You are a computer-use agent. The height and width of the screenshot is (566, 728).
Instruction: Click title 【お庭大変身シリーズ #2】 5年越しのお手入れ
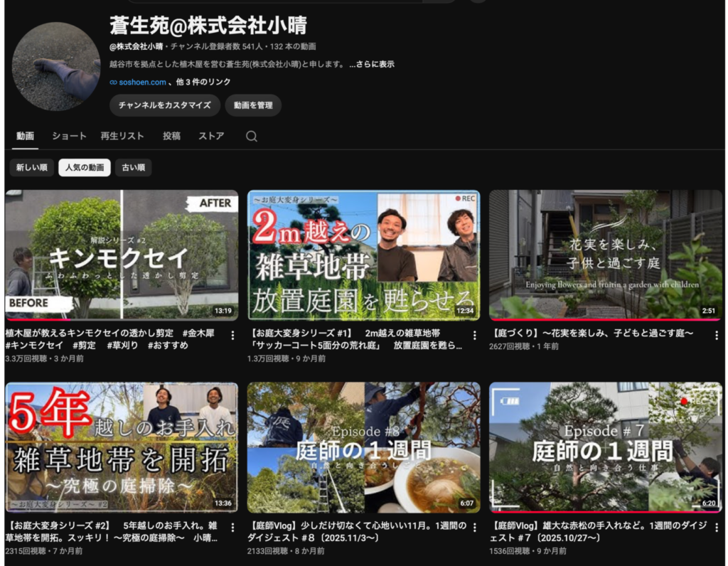(111, 532)
